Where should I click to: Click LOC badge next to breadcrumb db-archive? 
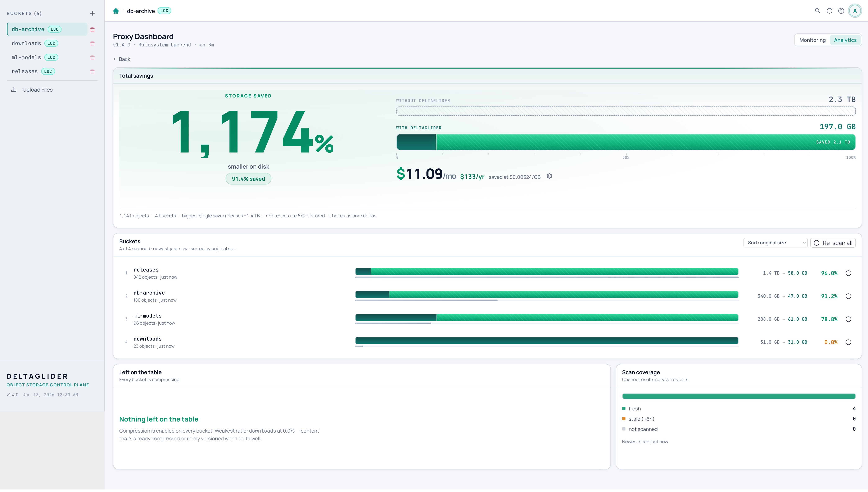164,11
